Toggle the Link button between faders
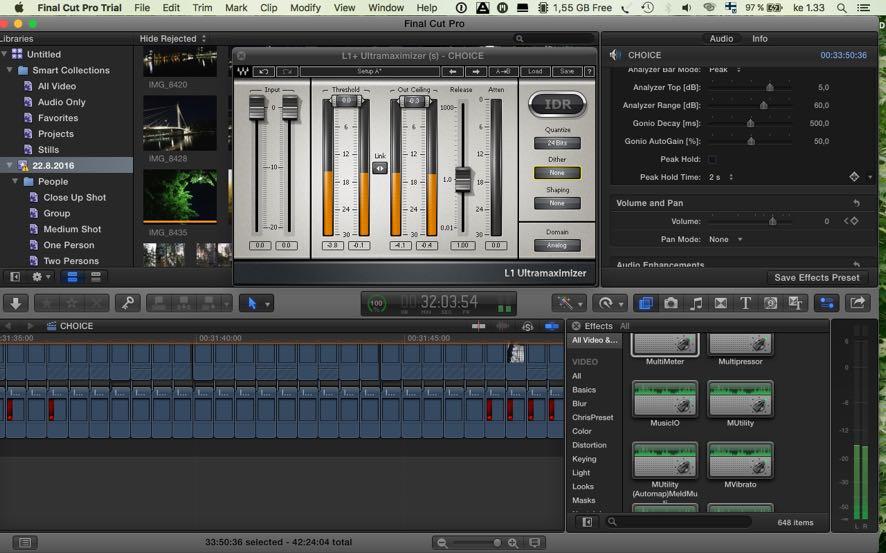Image resolution: width=886 pixels, height=553 pixels. click(380, 168)
